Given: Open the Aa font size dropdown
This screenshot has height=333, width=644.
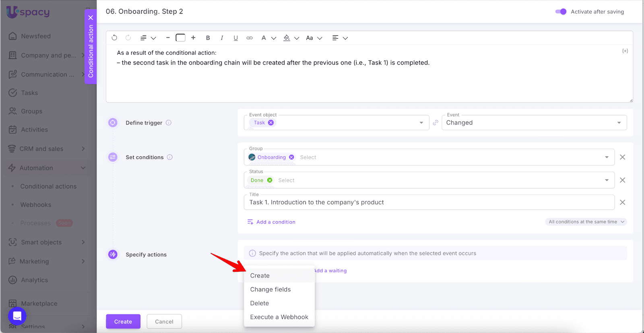Looking at the screenshot, I should pos(314,38).
